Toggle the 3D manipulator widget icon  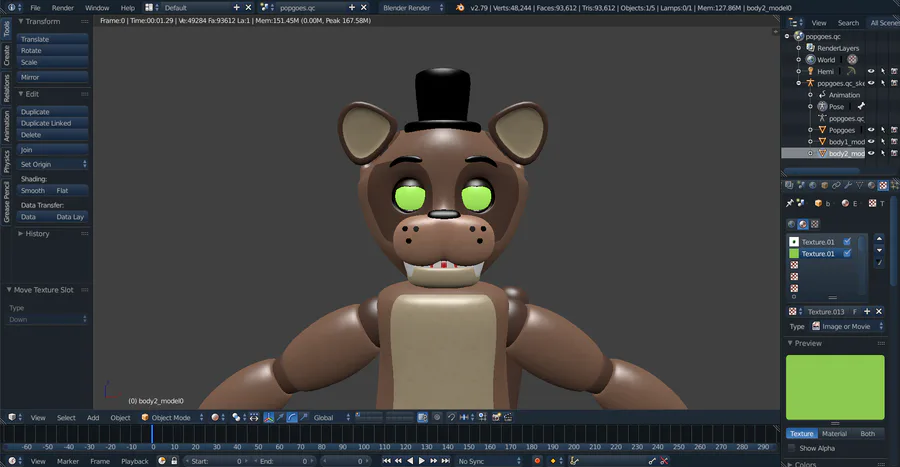[x=269, y=418]
